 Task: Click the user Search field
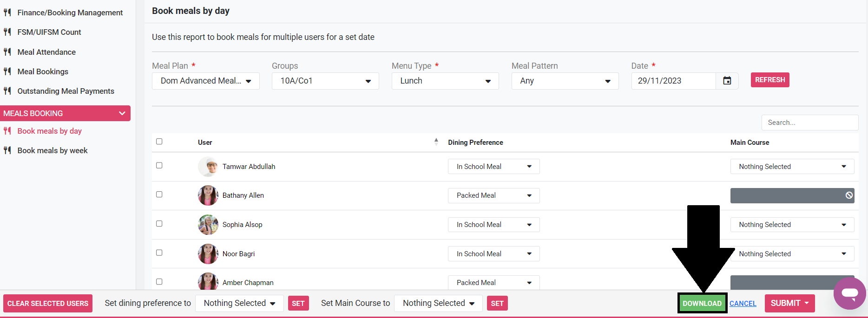pos(809,123)
